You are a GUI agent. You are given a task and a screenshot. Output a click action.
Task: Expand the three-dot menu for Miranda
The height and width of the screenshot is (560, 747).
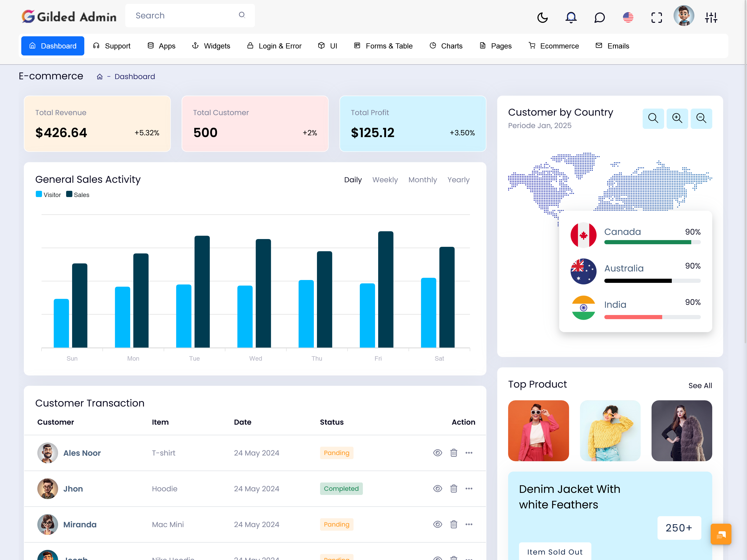[x=469, y=524]
